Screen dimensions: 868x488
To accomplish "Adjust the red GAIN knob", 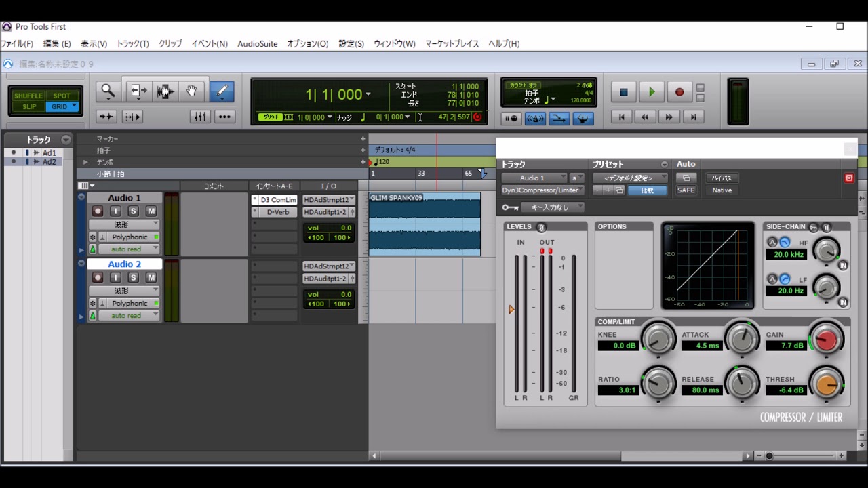I will (826, 340).
